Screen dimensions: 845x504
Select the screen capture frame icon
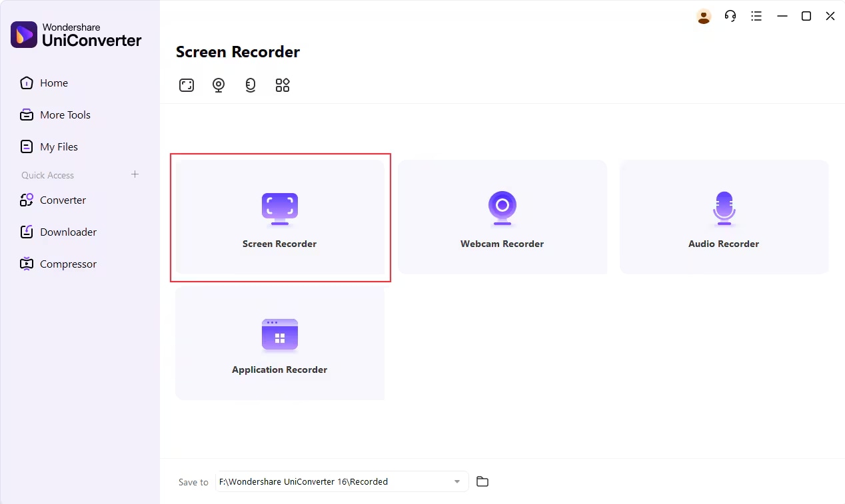(x=187, y=85)
